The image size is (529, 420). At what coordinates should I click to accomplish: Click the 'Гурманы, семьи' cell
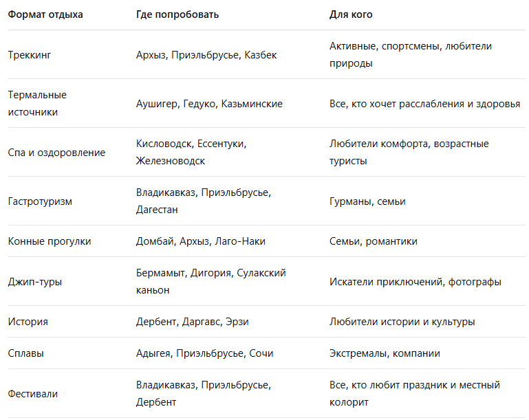[x=367, y=201]
